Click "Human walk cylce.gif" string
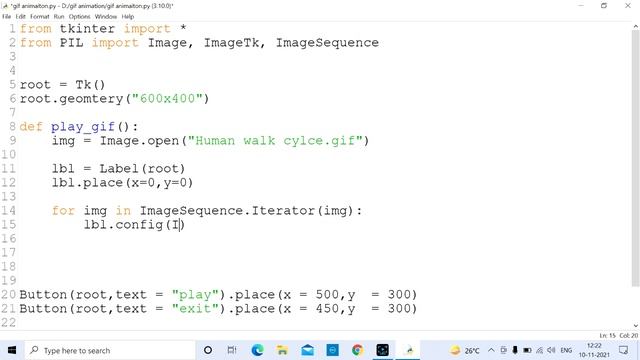 click(275, 141)
